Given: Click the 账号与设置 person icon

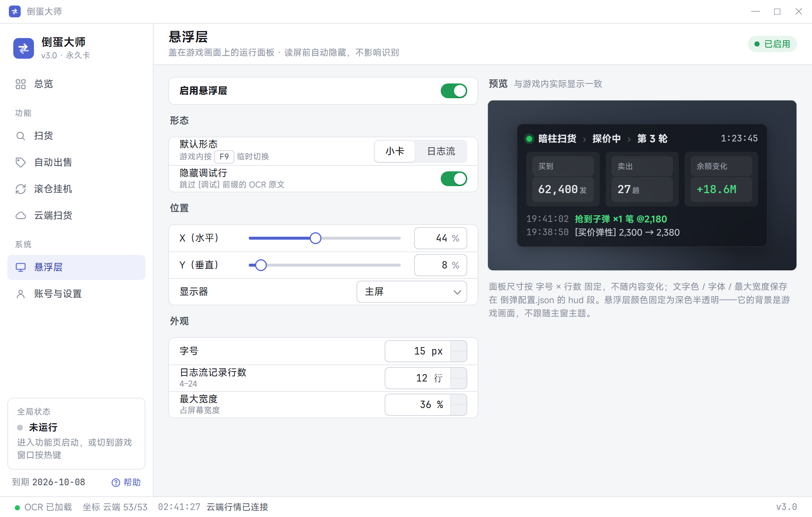Looking at the screenshot, I should (x=21, y=294).
